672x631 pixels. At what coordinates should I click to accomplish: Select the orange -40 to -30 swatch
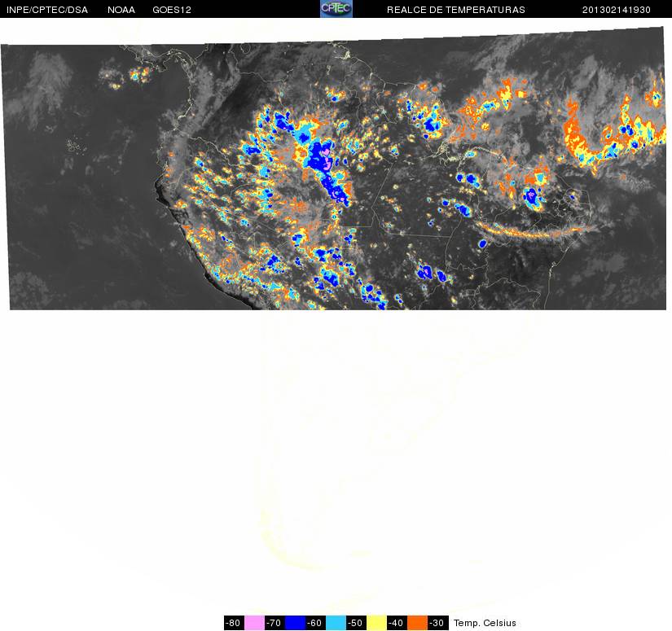click(x=417, y=622)
